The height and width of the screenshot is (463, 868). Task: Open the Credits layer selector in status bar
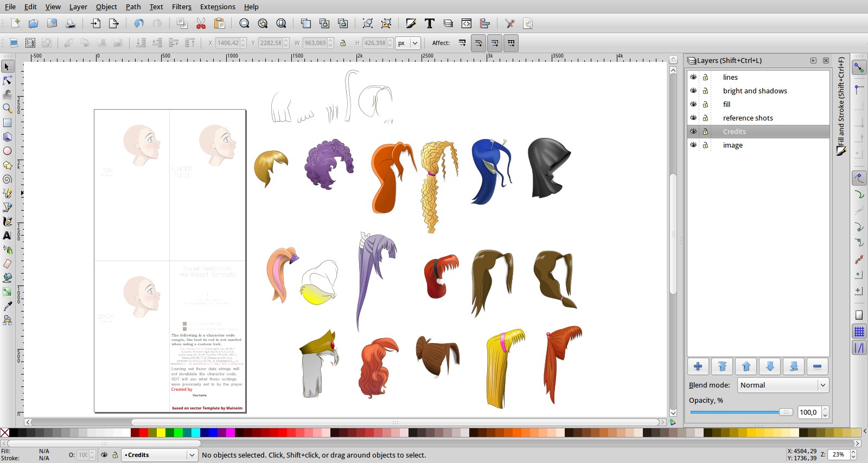(x=159, y=455)
